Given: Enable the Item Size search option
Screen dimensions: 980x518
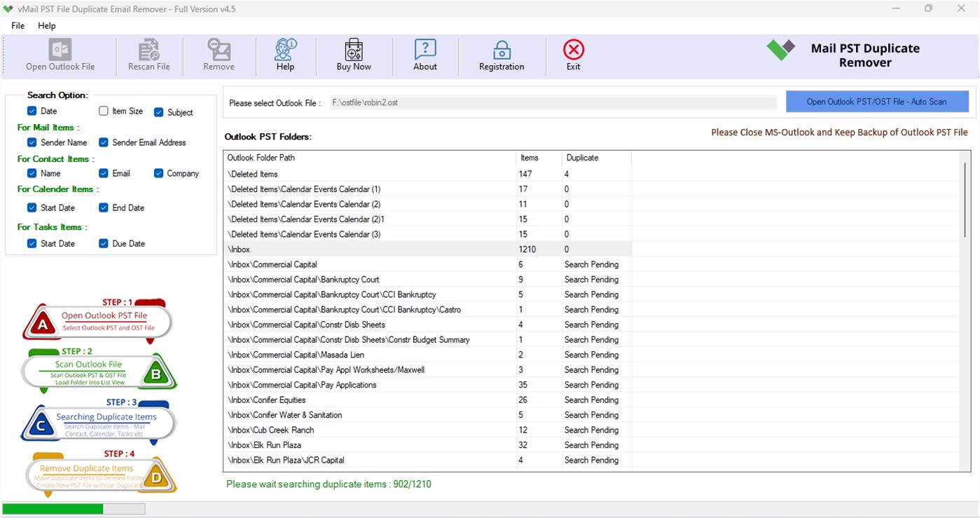Looking at the screenshot, I should tap(103, 110).
